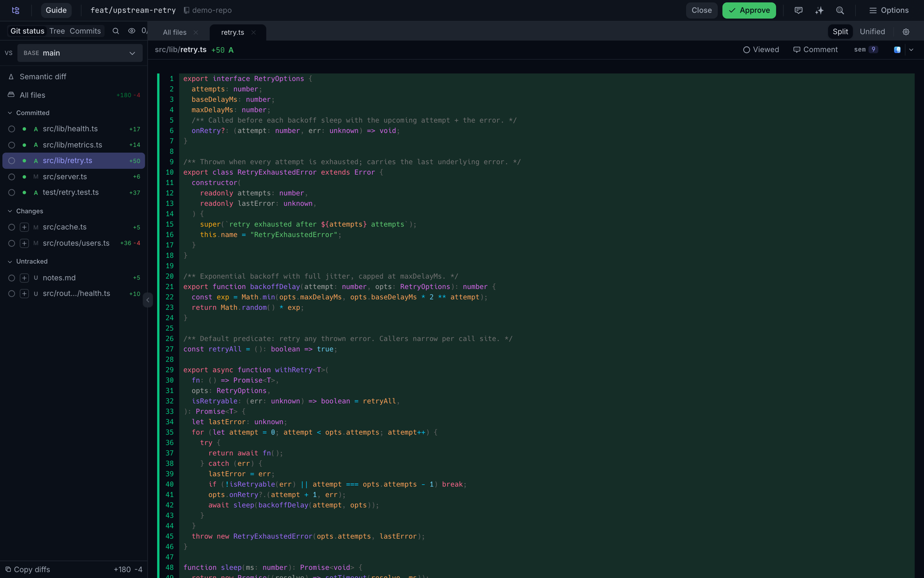Switch diff view to Split
This screenshot has width=924, height=578.
[840, 31]
